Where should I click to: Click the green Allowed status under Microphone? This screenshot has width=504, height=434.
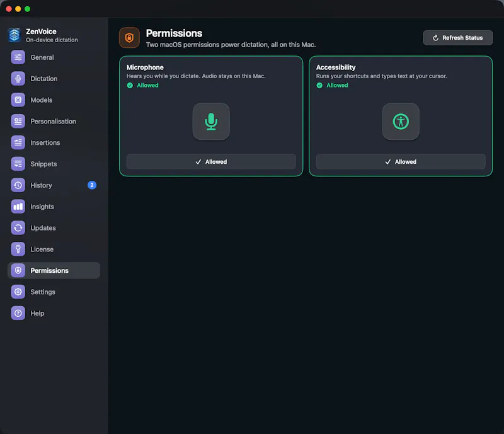point(147,85)
